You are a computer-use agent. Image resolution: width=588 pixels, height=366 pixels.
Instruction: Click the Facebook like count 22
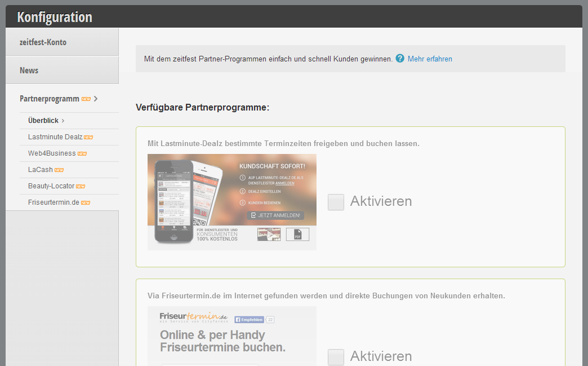point(270,319)
